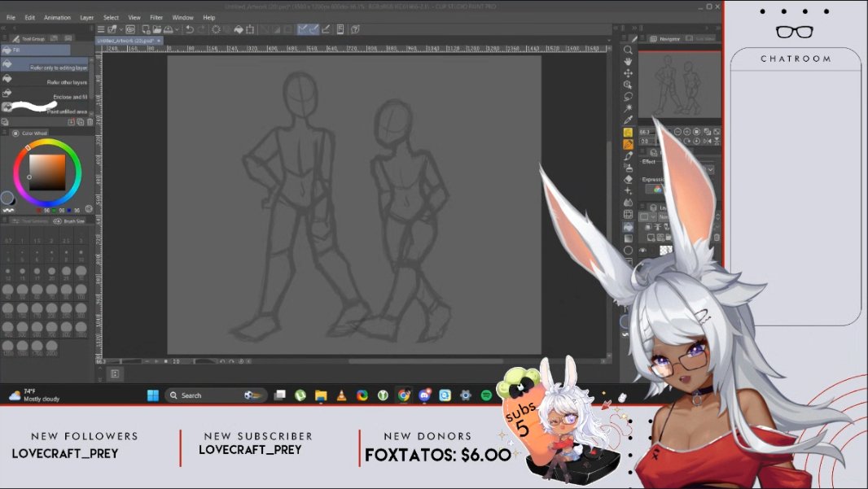Viewport: 868px width, 489px height.
Task: Expand the Effect dropdown in Layer Property
Action: (x=710, y=170)
